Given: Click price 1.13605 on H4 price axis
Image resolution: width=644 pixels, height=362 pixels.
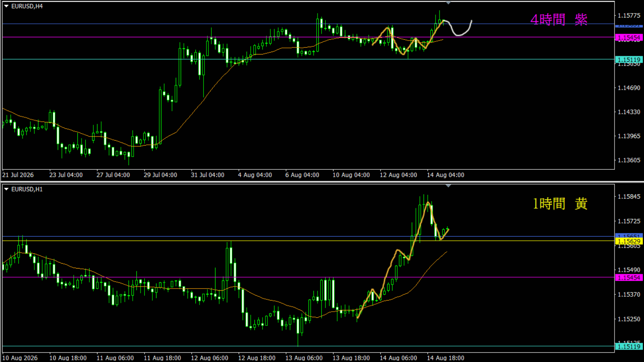Looking at the screenshot, I should 629,160.
